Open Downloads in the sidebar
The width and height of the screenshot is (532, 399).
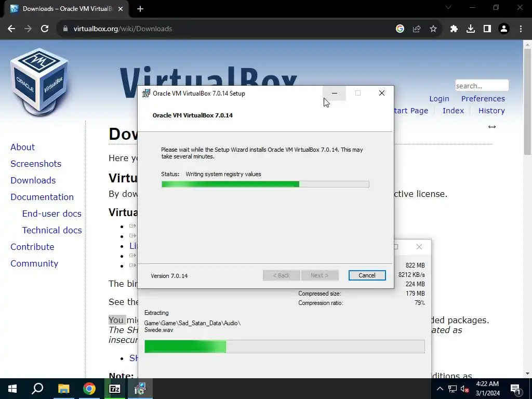pyautogui.click(x=33, y=180)
